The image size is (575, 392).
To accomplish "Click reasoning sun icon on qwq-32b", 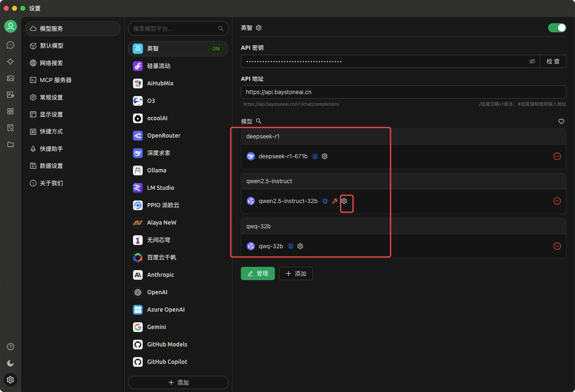I will [x=291, y=246].
